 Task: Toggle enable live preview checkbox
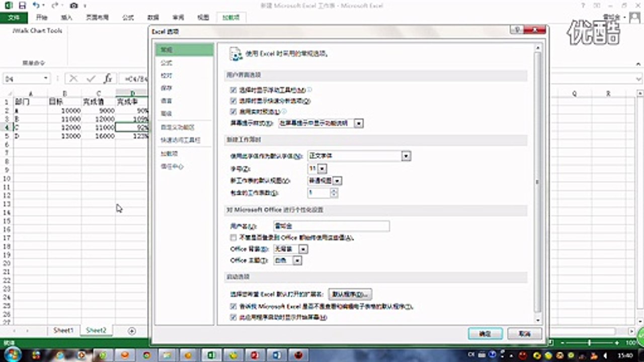[x=233, y=111]
